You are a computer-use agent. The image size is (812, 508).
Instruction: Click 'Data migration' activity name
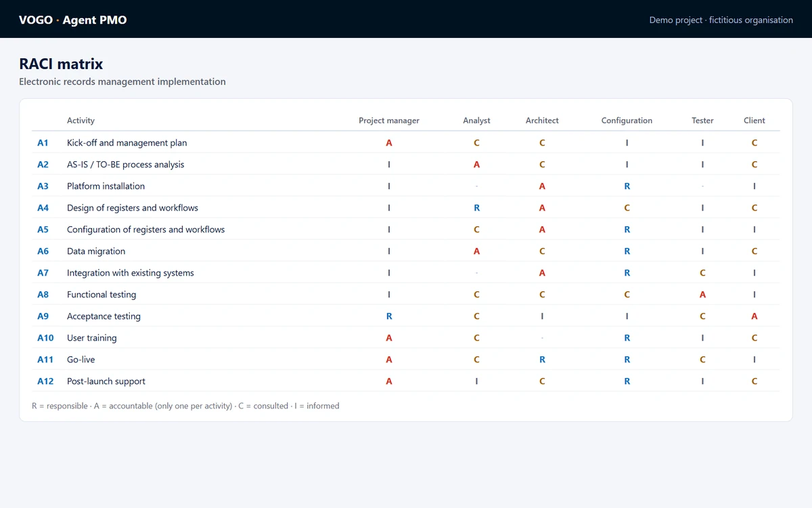coord(96,251)
